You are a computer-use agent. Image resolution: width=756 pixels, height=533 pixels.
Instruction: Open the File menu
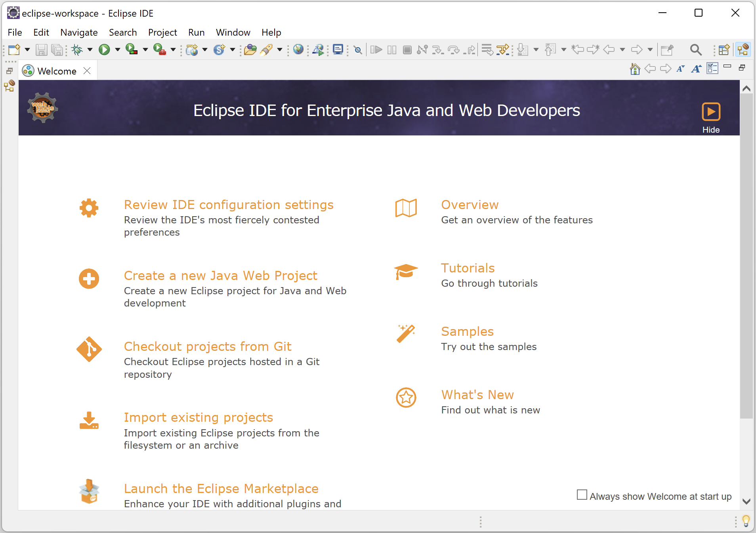click(15, 32)
